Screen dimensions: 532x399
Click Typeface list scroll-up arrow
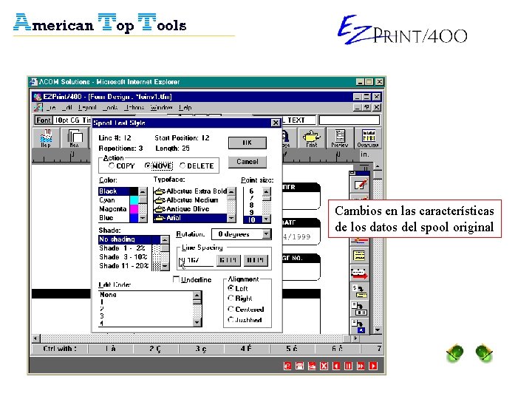click(231, 191)
